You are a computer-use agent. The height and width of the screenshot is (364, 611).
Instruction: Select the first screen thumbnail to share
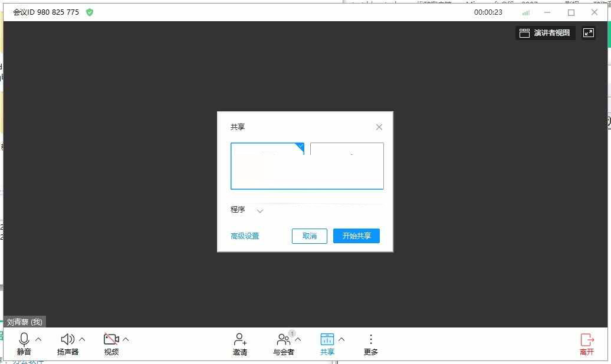pyautogui.click(x=268, y=166)
